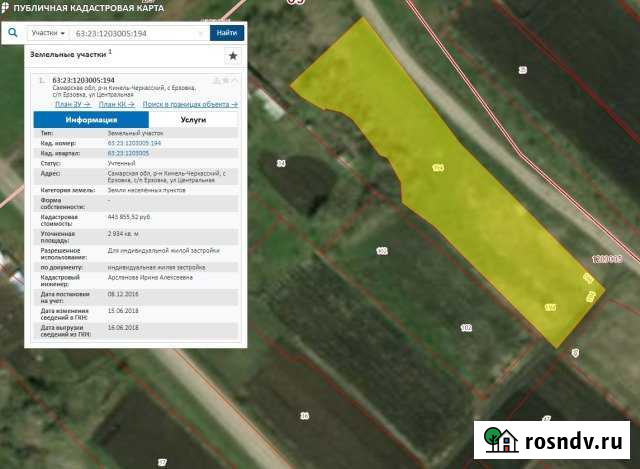
Task: Click the magnifier search icon
Action: [13, 33]
